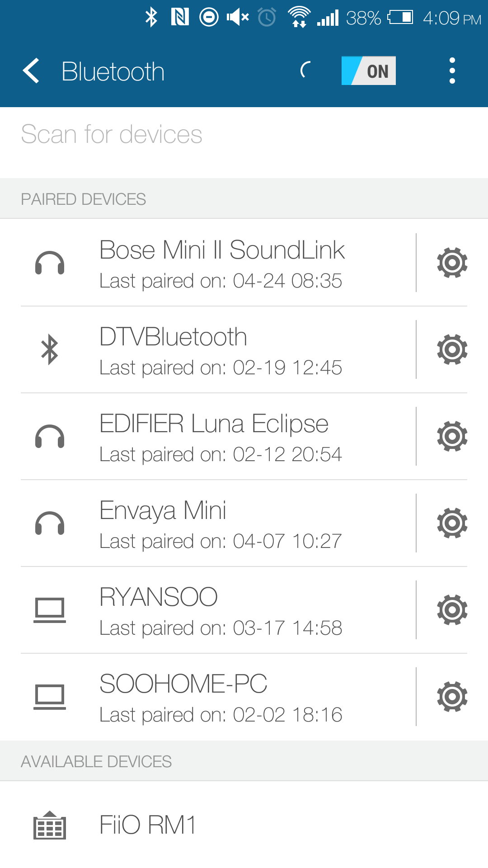488x868 pixels.
Task: Tap the RYANSOO laptop entry
Action: click(x=221, y=610)
